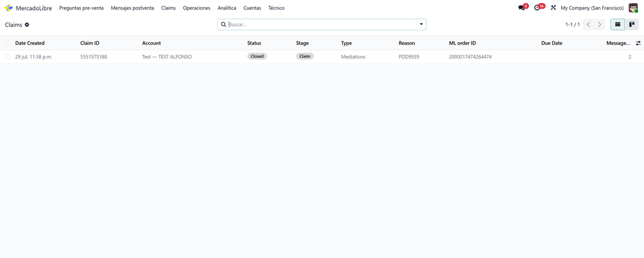Screen dimensions: 644x258
Task: Click the date cell 29 jul, 11:38 p.m.
Action: pos(34,57)
